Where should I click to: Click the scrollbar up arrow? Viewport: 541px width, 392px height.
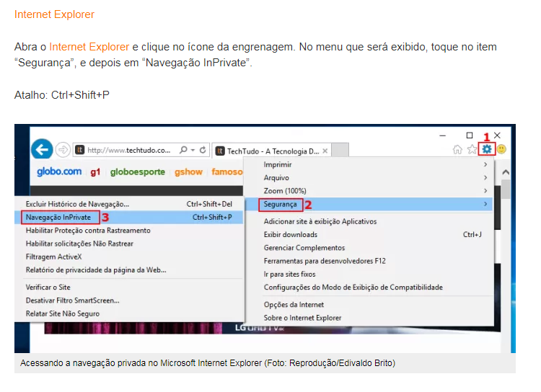coord(506,171)
